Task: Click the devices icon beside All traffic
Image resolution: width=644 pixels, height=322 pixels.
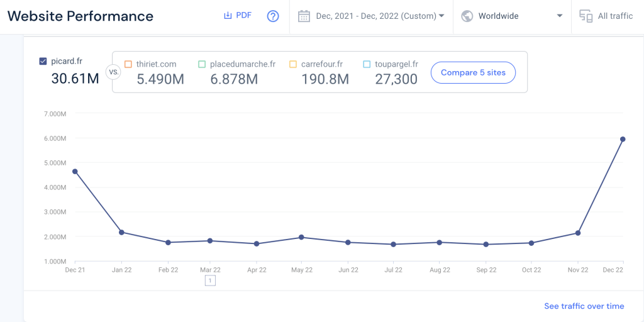Action: click(586, 16)
